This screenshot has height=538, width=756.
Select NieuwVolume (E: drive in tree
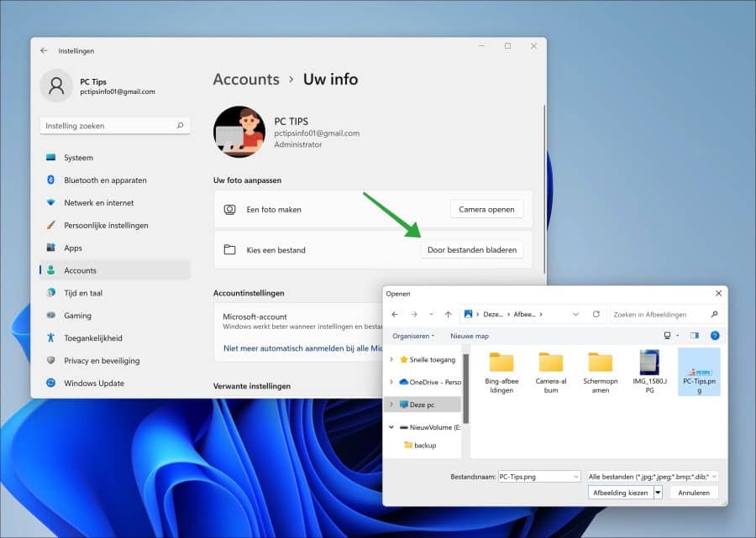coord(430,427)
